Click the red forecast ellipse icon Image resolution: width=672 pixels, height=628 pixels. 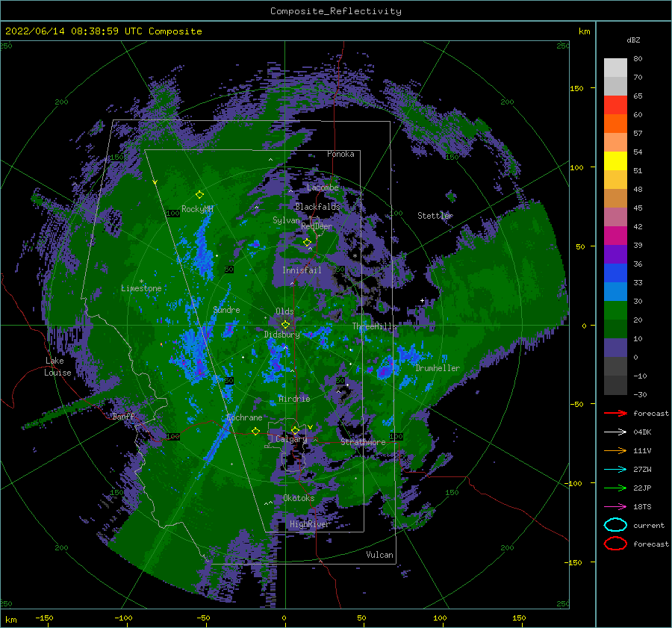point(615,544)
